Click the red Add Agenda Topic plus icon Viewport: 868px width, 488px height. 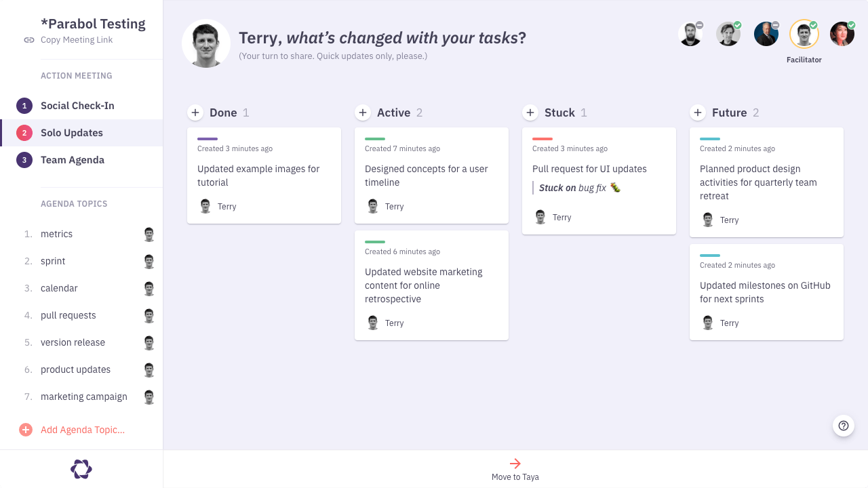click(x=26, y=430)
